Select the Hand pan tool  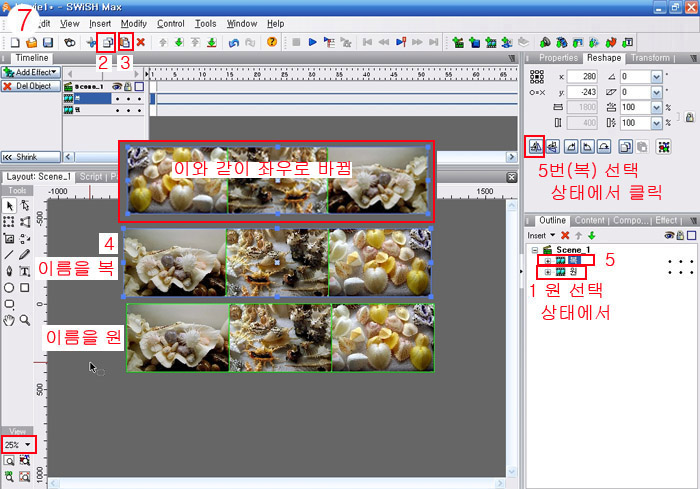(9, 320)
